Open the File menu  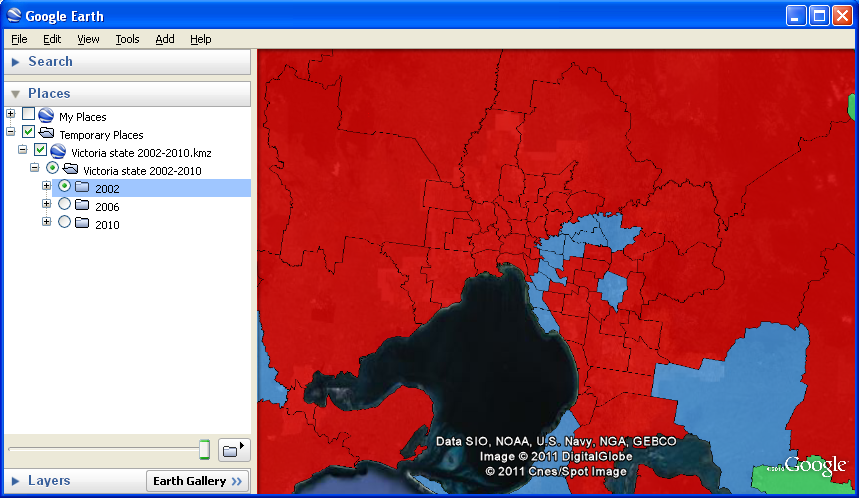(x=19, y=39)
